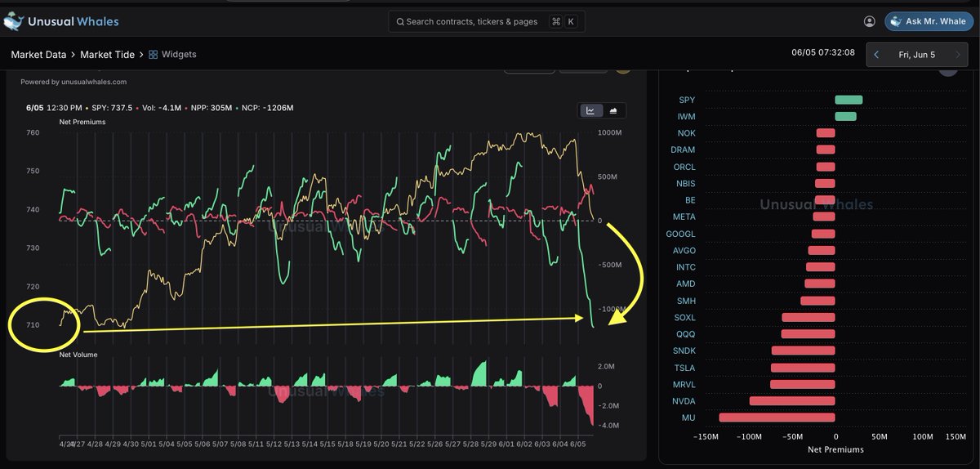The width and height of the screenshot is (980, 469).
Task: Click the SNDK ticker label
Action: tap(684, 351)
